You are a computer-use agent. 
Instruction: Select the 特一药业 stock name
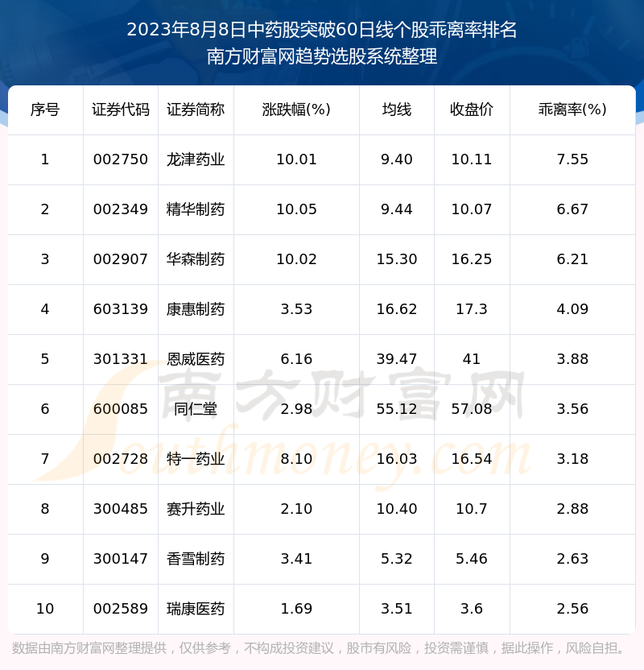coord(196,459)
